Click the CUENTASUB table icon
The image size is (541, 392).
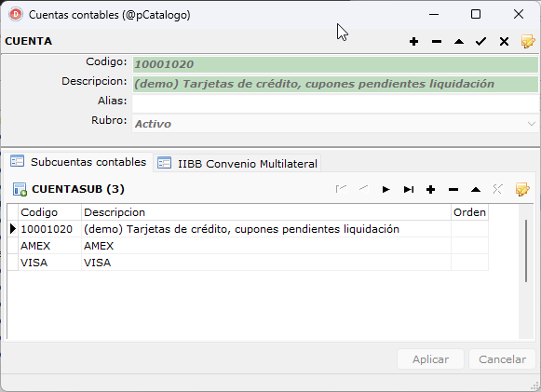pos(20,189)
